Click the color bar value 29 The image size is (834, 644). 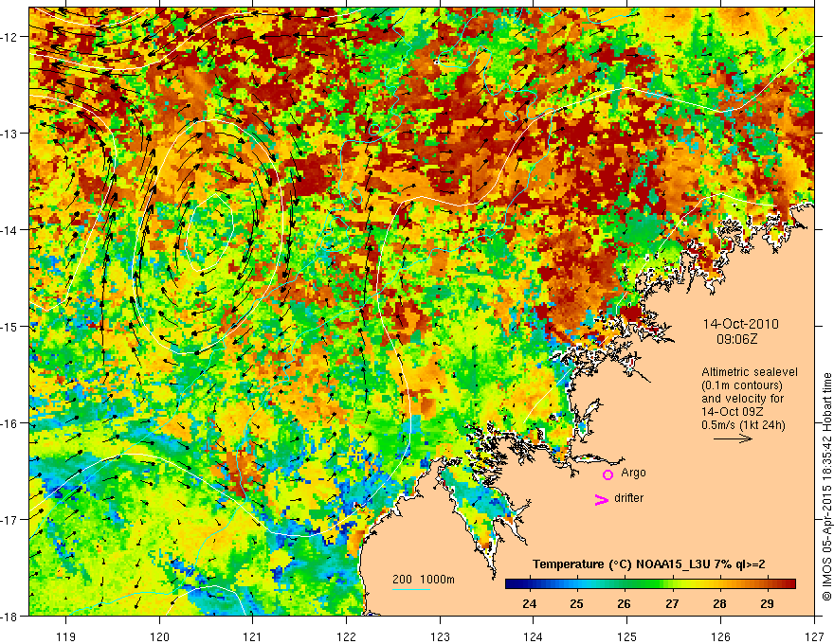point(767,604)
